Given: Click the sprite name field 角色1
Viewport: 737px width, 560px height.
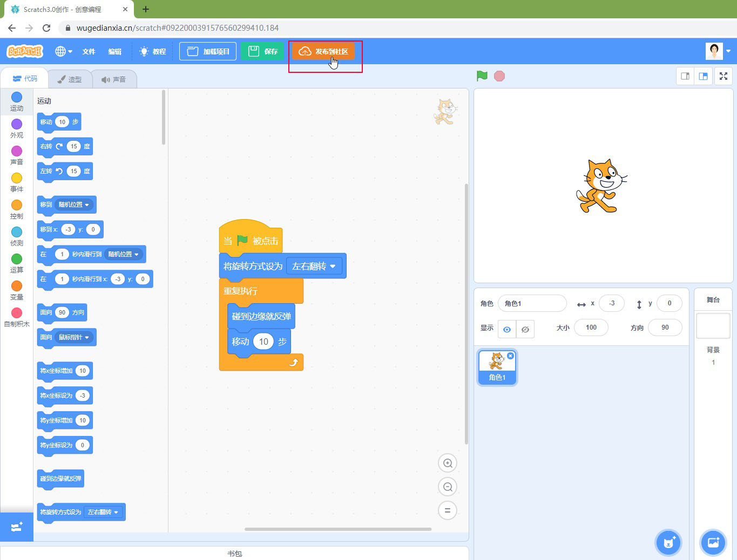Looking at the screenshot, I should (532, 303).
